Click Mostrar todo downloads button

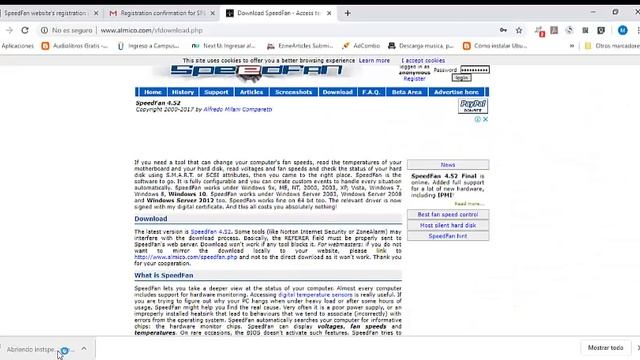coord(605,348)
